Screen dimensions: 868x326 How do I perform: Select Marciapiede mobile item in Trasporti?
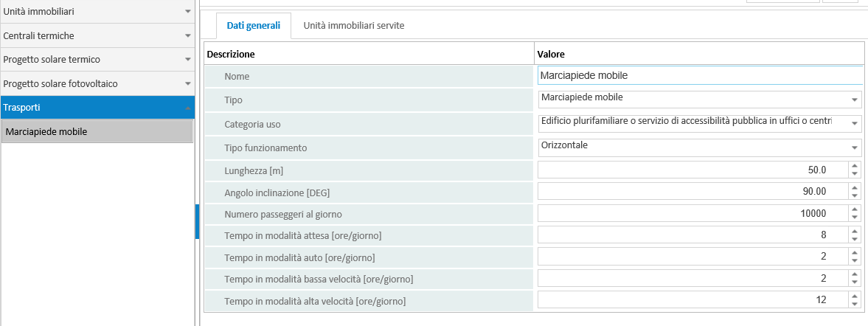(x=97, y=132)
